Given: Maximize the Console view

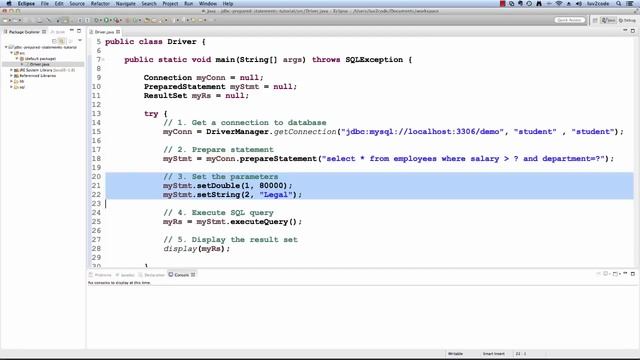Looking at the screenshot, I should [x=633, y=274].
